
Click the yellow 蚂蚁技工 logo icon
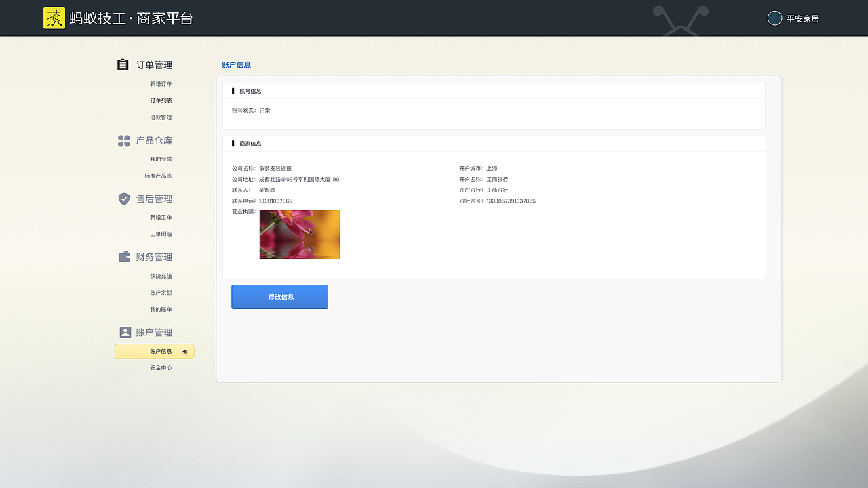point(54,18)
